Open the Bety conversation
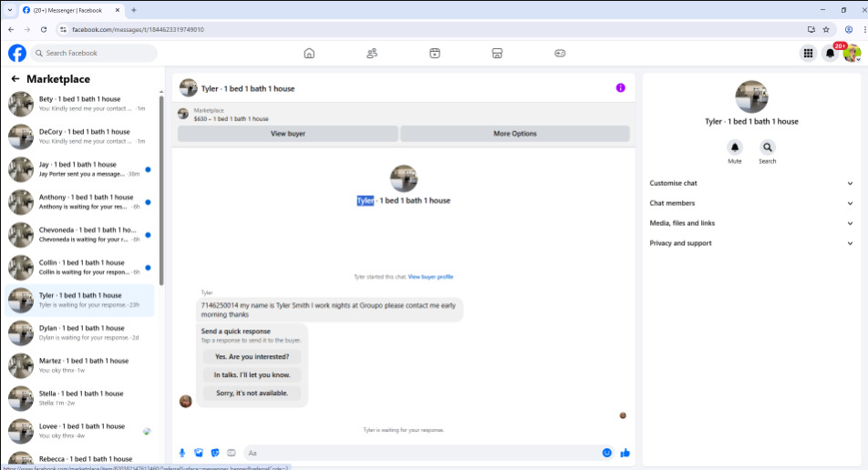Viewport: 868px width, 470px height. 79,104
